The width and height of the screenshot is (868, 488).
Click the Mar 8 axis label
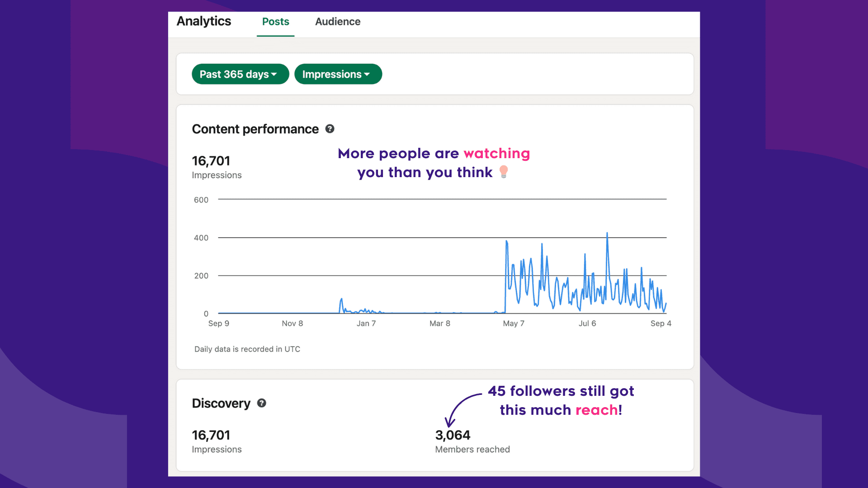tap(440, 324)
